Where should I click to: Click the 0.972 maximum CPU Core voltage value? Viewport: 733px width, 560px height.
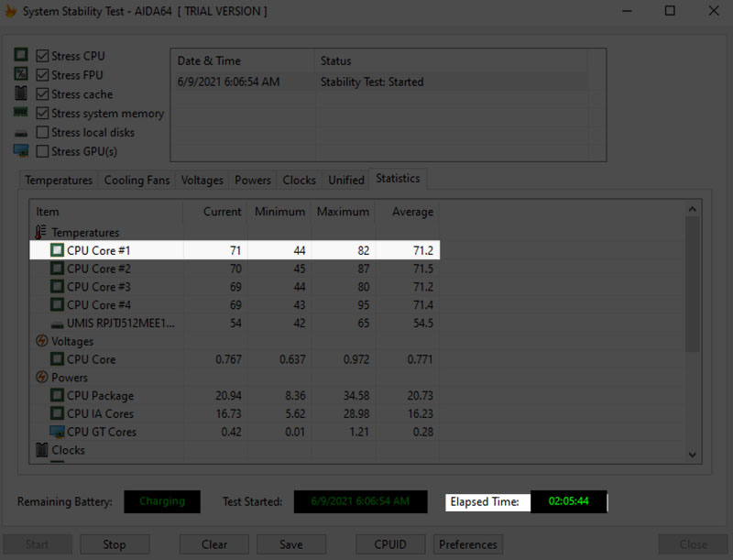click(x=356, y=359)
